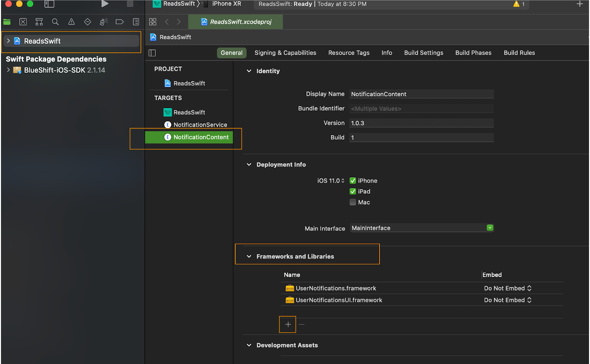Remove framework with the minus button
The width and height of the screenshot is (590, 364).
point(302,324)
